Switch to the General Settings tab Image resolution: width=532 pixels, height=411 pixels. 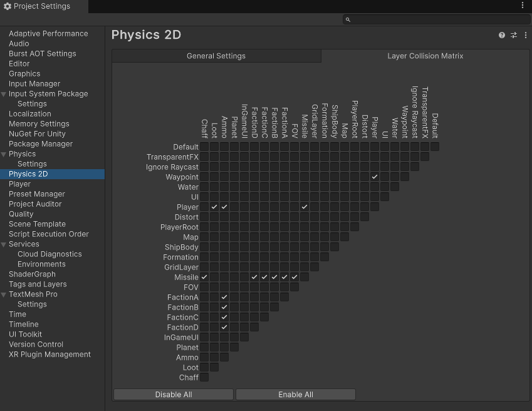tap(216, 56)
